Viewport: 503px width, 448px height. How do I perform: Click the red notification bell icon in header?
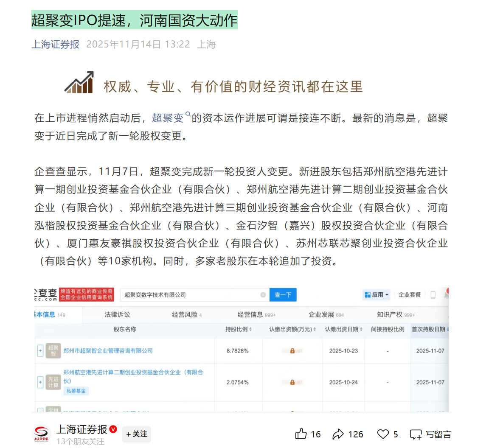point(446,294)
